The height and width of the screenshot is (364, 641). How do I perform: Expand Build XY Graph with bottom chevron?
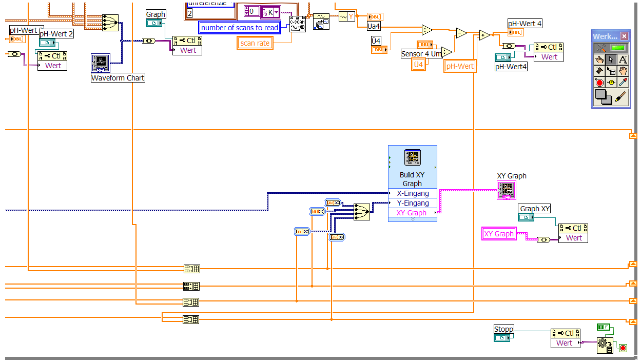click(413, 219)
